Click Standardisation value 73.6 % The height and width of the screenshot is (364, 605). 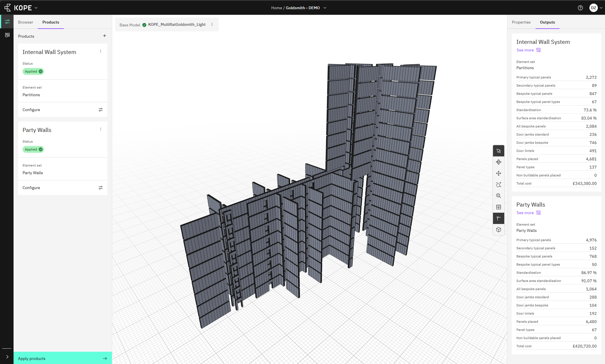coord(590,110)
